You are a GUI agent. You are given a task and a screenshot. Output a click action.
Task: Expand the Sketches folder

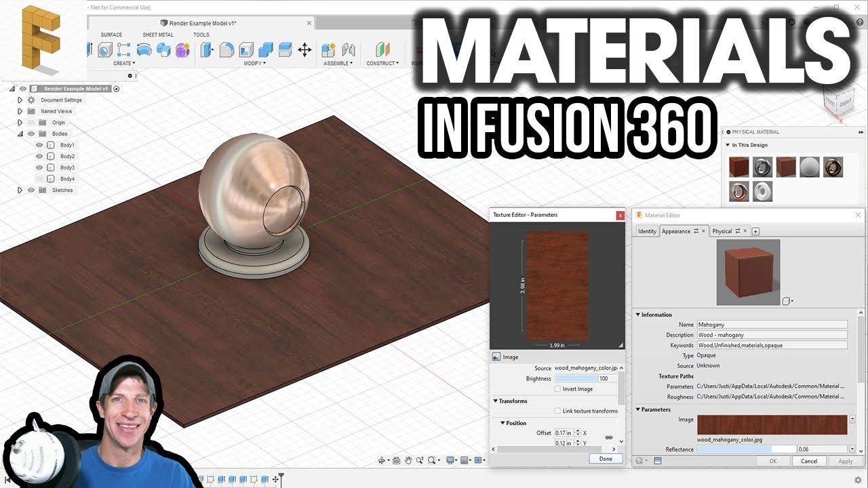[x=20, y=190]
